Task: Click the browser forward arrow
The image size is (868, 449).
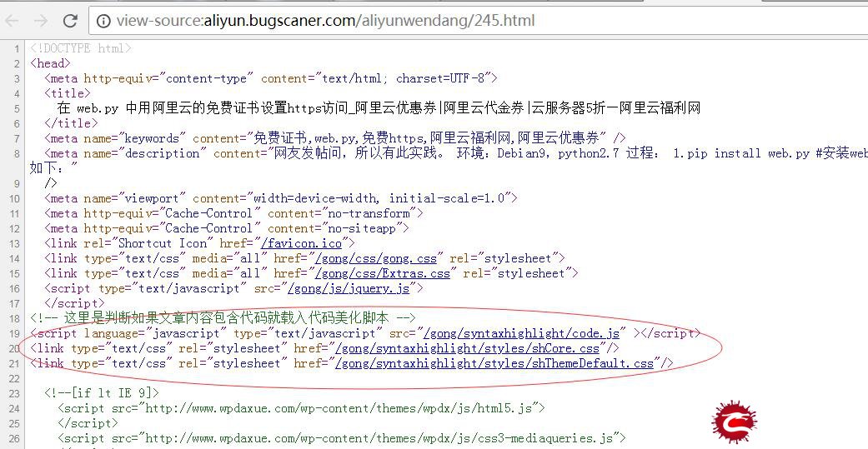Action: (x=40, y=21)
